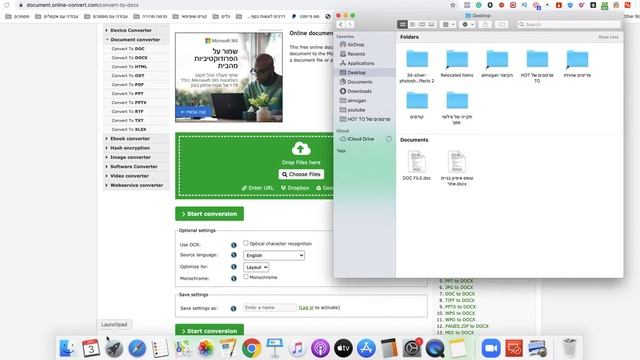Select Applications in Finder sidebar
Image resolution: width=640 pixels, height=360 pixels.
pyautogui.click(x=360, y=63)
